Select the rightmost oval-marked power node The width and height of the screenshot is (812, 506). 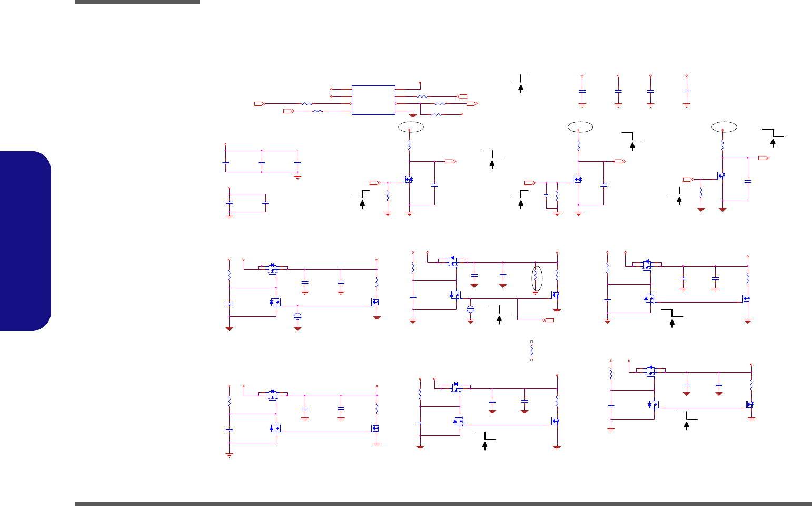coord(724,126)
